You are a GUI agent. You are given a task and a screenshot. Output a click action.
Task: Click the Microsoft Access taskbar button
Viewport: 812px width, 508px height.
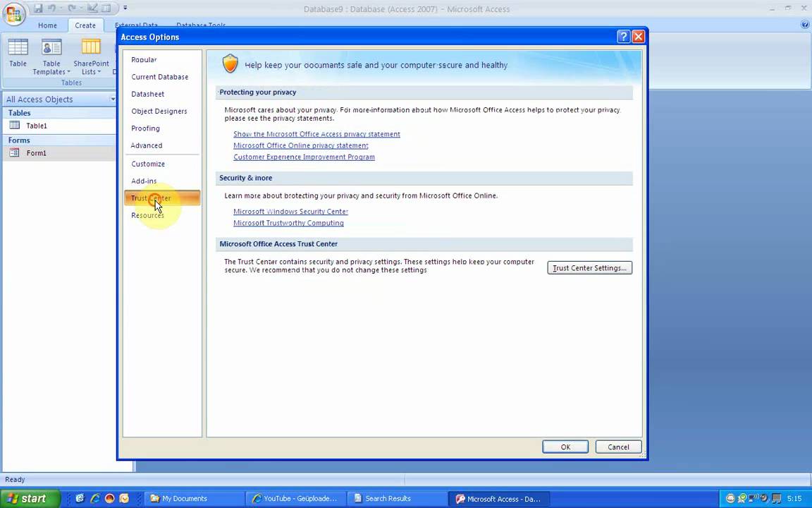[498, 499]
